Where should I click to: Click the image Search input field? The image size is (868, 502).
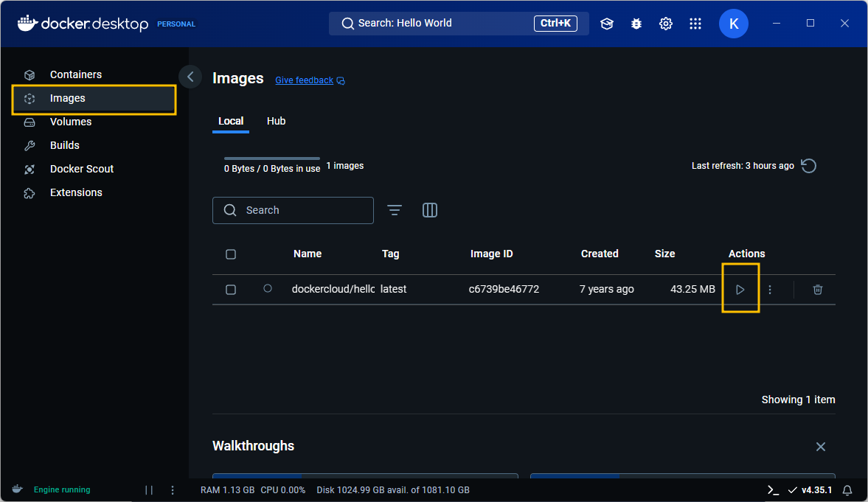coord(293,210)
